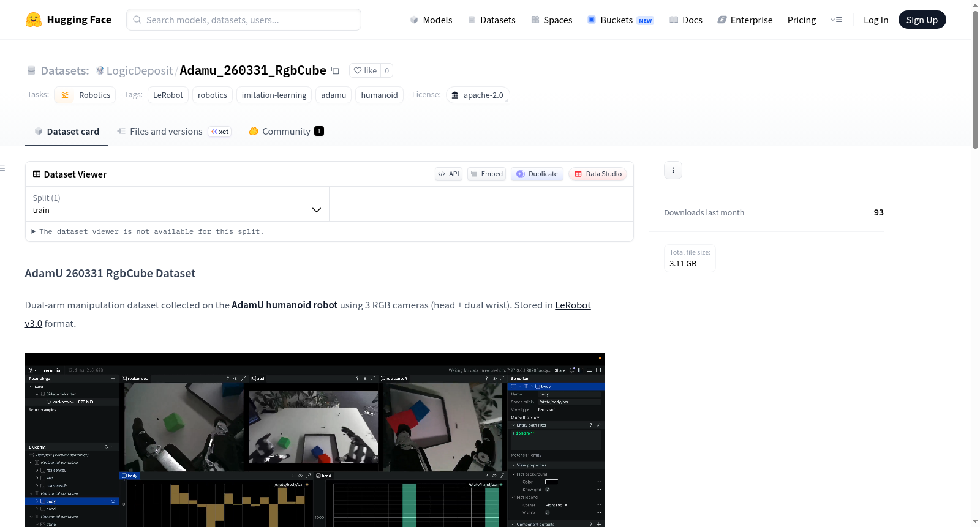Click the Embed button

pos(487,174)
